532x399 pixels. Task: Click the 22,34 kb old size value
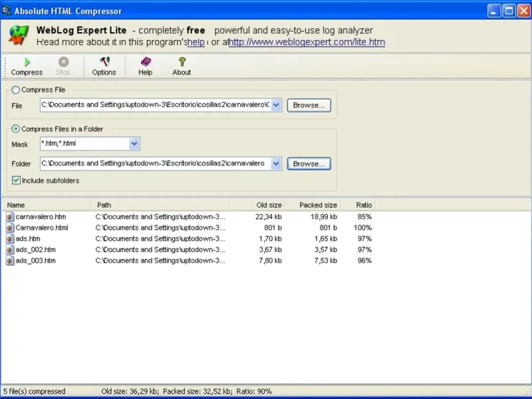coord(269,217)
